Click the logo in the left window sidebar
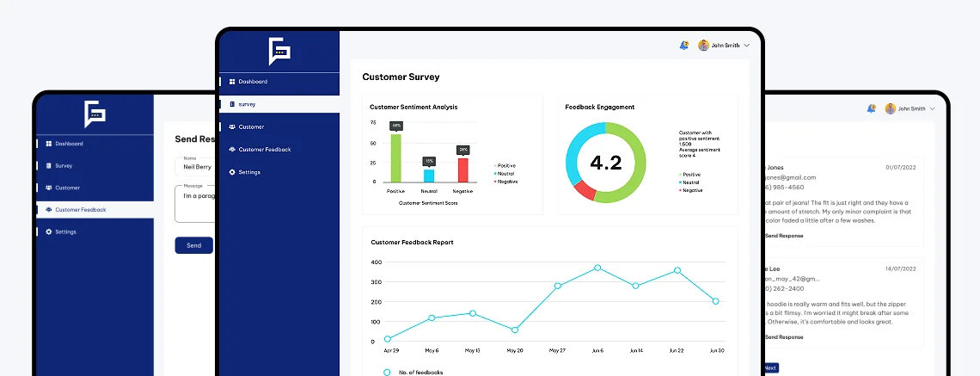980x376 pixels. (x=95, y=114)
